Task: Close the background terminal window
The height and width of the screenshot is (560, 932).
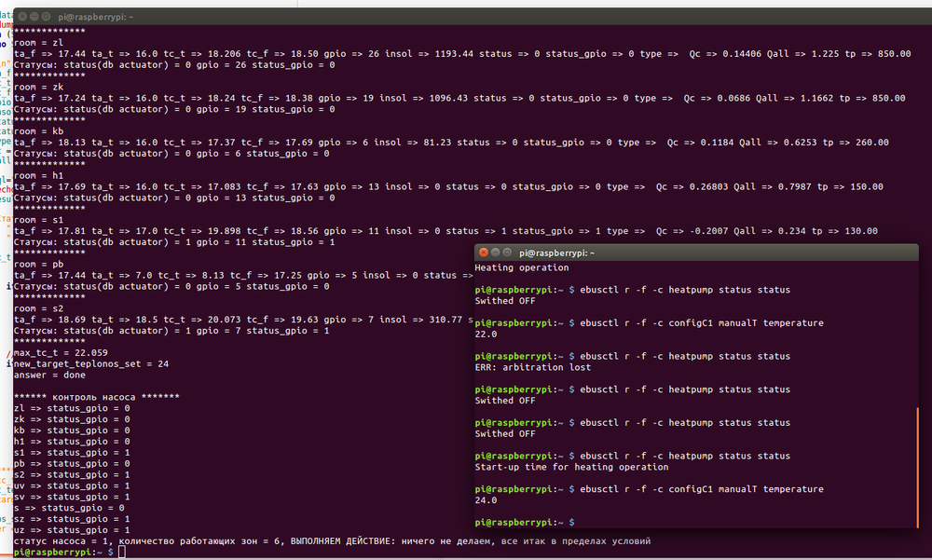Action: (22, 17)
